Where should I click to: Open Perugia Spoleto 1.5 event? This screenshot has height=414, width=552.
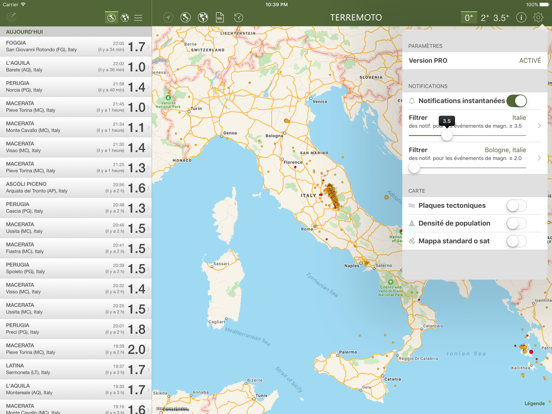pos(76,268)
